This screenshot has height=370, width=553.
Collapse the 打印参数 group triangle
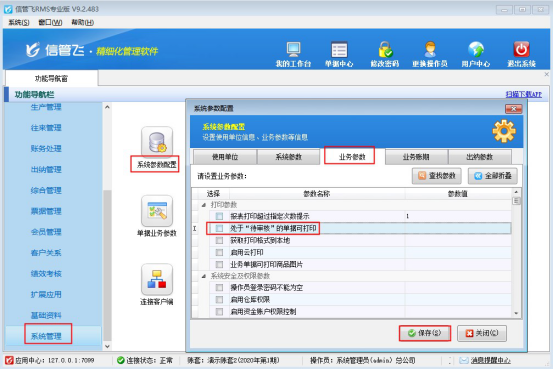[x=204, y=205]
